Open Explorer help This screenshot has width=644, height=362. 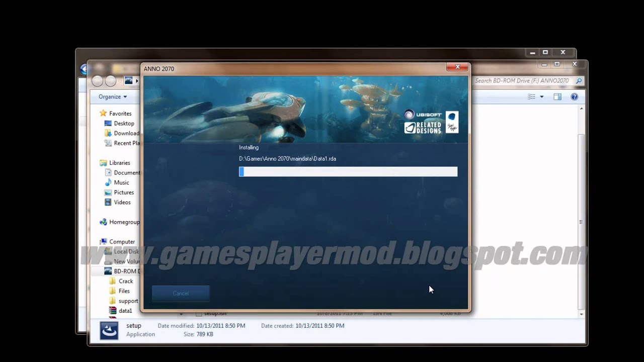574,97
